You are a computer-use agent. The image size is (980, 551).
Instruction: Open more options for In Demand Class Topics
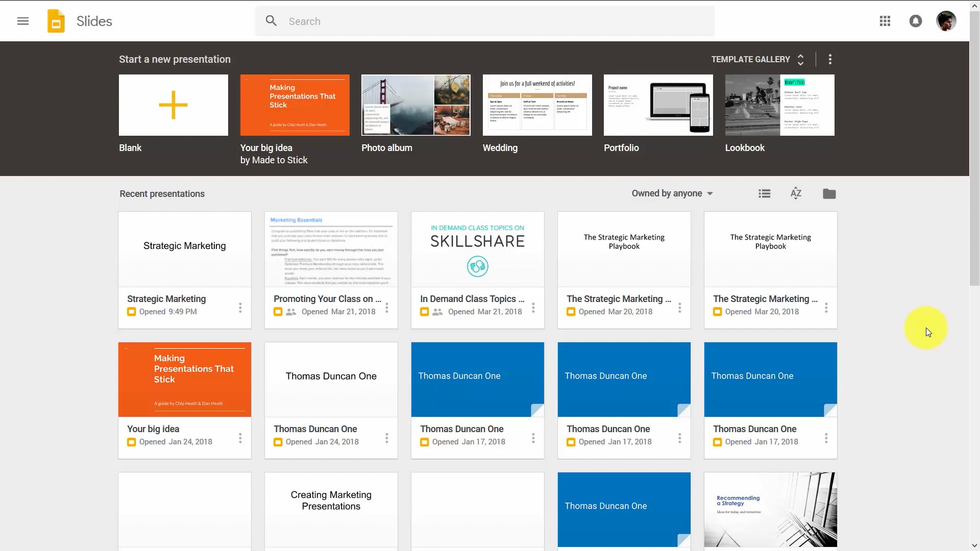tap(533, 308)
